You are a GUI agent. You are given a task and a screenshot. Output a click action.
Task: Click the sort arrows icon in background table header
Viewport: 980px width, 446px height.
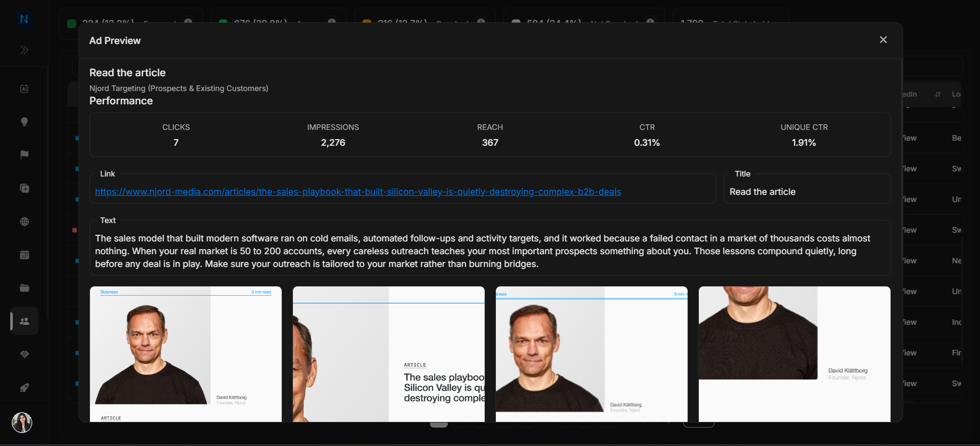[x=938, y=95]
